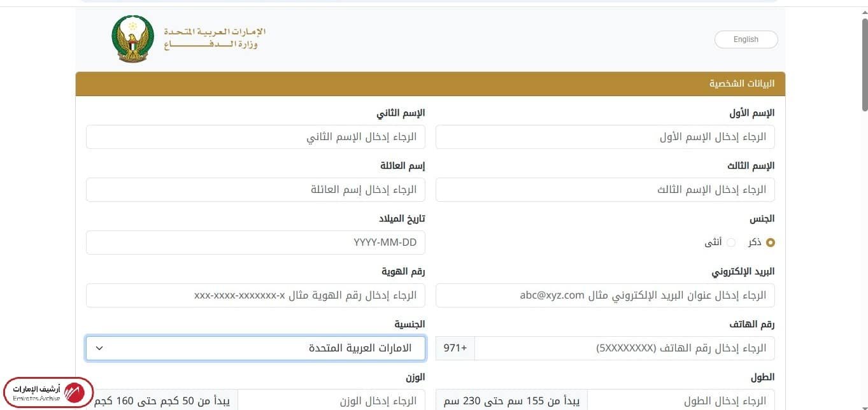The height and width of the screenshot is (410, 868).
Task: Click the second name (الإسم الثاني) input field
Action: tap(255, 136)
